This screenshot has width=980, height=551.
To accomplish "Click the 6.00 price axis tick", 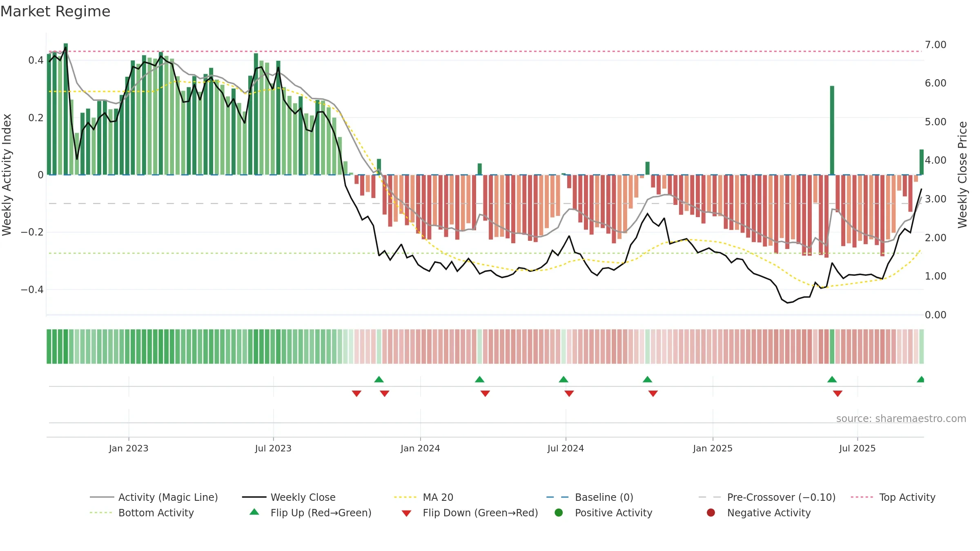I will click(x=935, y=83).
